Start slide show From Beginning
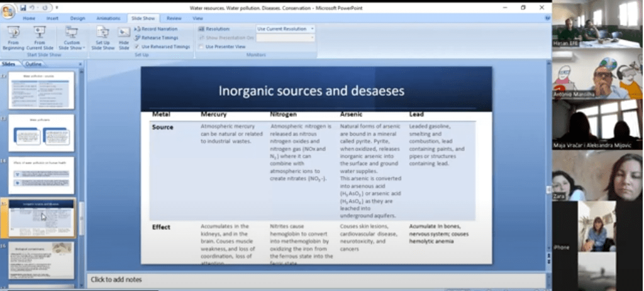Screen dimensions: 644x291 [x=13, y=37]
